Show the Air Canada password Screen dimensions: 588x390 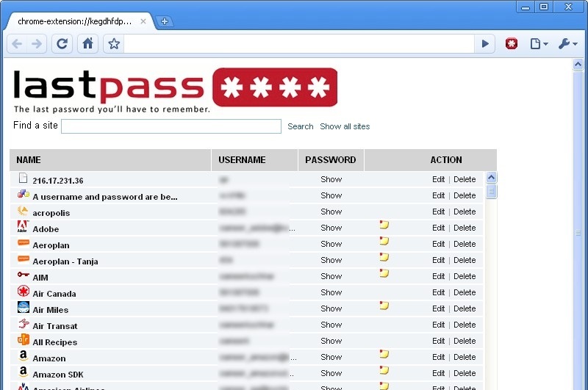(x=331, y=292)
